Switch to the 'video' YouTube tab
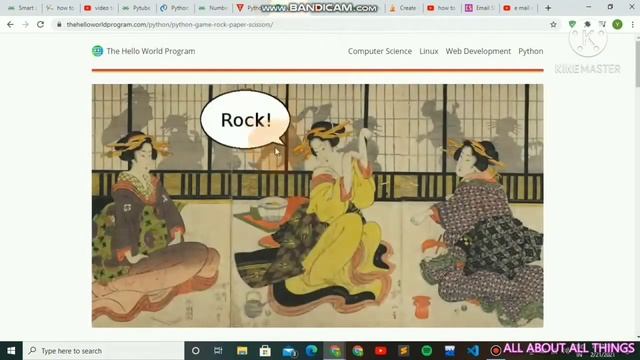The height and width of the screenshot is (360, 640). 99,8
